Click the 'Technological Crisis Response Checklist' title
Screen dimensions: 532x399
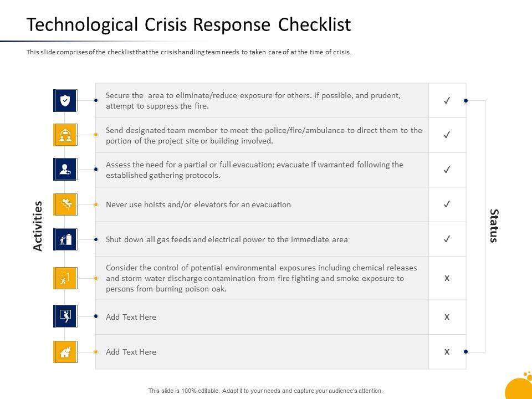188,25
